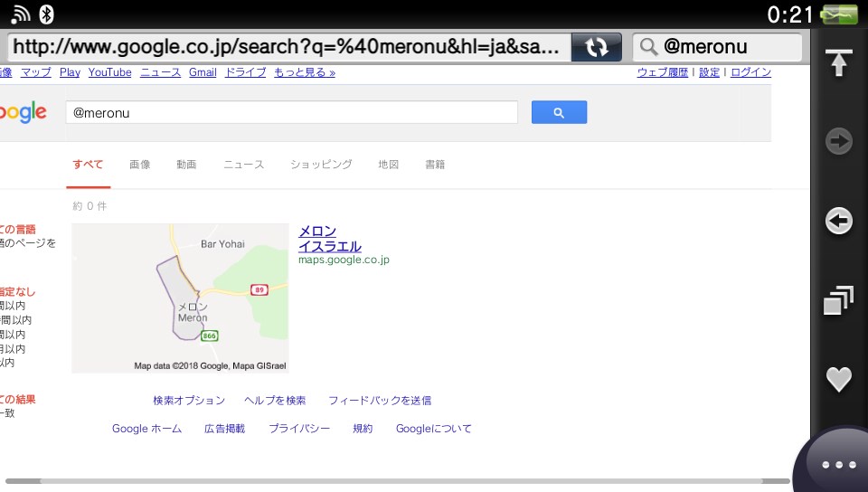Screen dimensions: 868x492
Task: Tap the magnifier icon in the browser search box
Action: (648, 47)
